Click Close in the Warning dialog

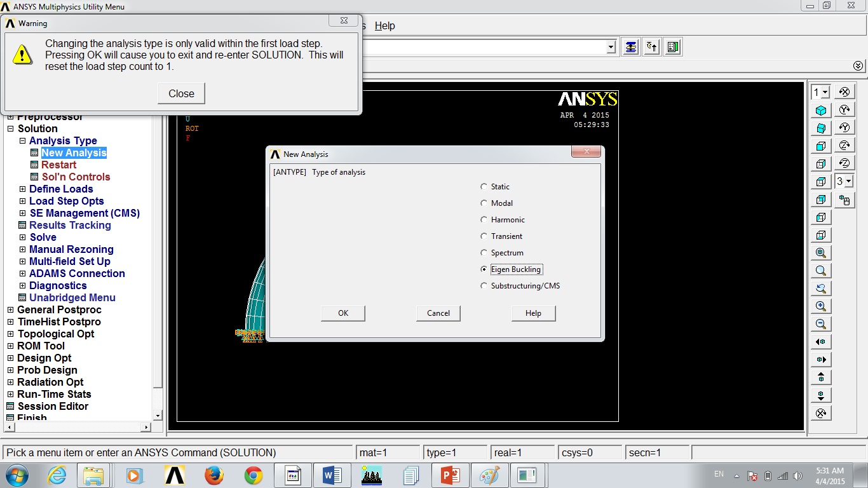click(x=181, y=93)
